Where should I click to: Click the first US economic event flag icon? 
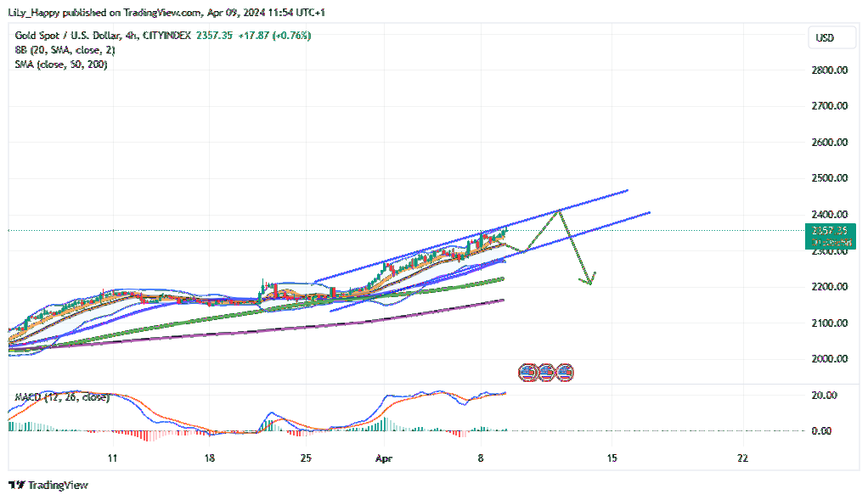point(528,373)
